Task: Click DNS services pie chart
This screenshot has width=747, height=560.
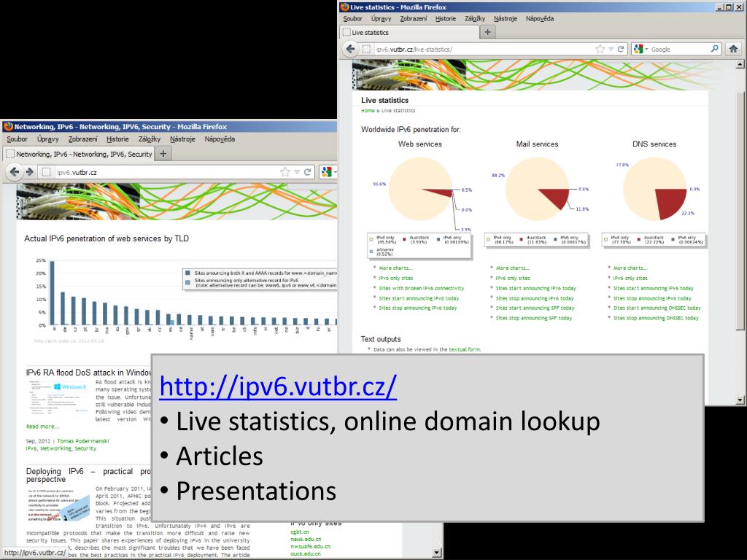Action: pos(655,189)
